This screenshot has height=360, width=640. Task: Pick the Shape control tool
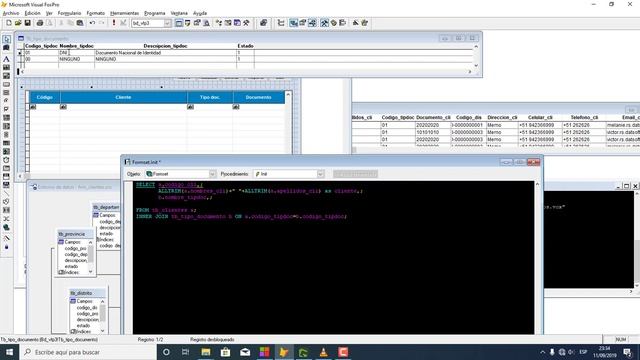click(x=7, y=202)
